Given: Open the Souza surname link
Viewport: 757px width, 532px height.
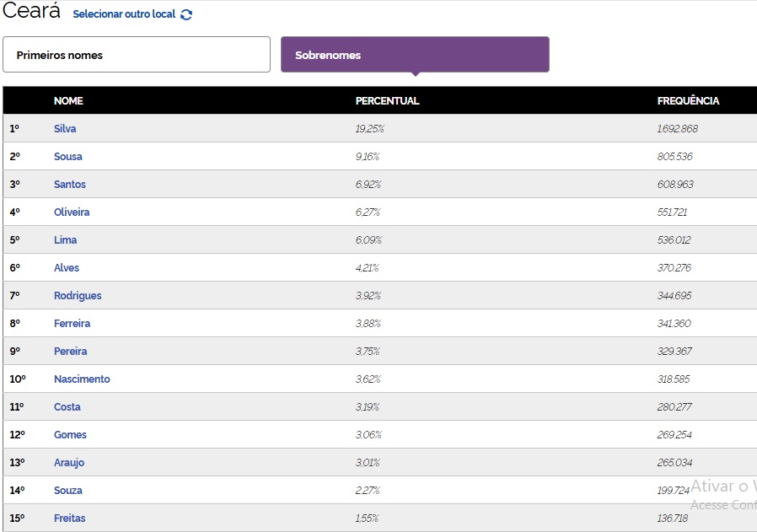Looking at the screenshot, I should tap(68, 491).
